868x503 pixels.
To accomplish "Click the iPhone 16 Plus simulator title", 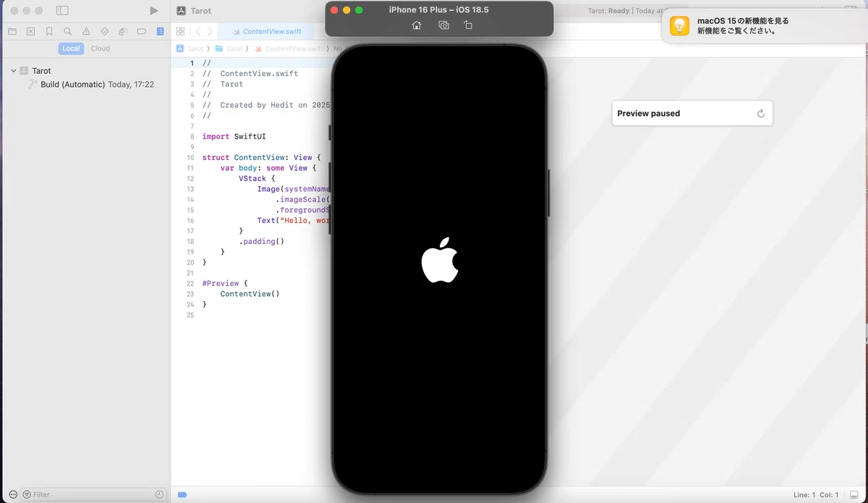I will (439, 10).
